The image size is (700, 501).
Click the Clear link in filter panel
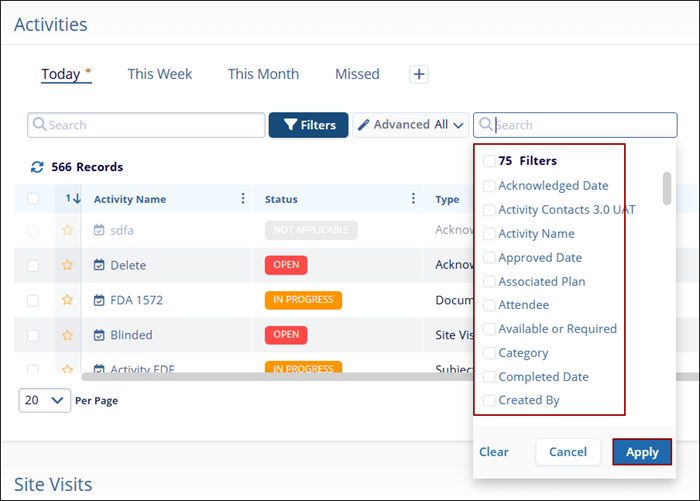(494, 452)
